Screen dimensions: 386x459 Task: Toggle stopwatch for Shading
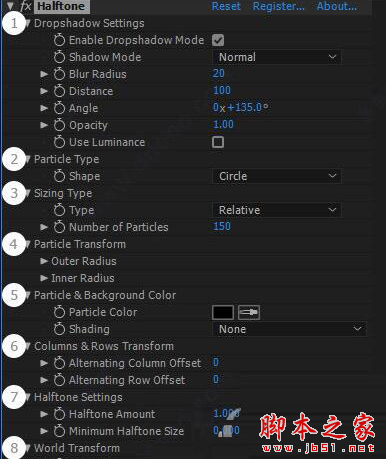click(x=59, y=329)
